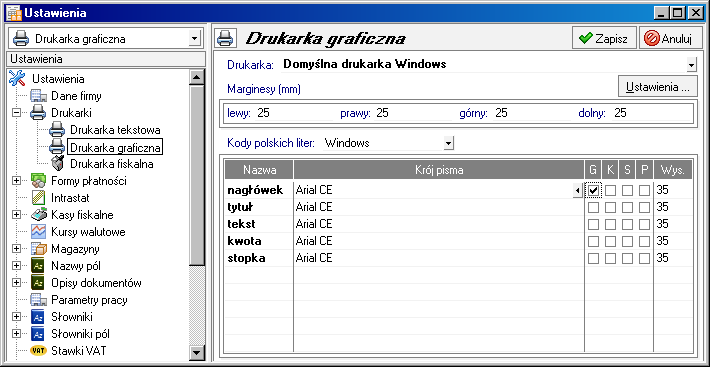Expand the Słowniki node

[x=17, y=317]
